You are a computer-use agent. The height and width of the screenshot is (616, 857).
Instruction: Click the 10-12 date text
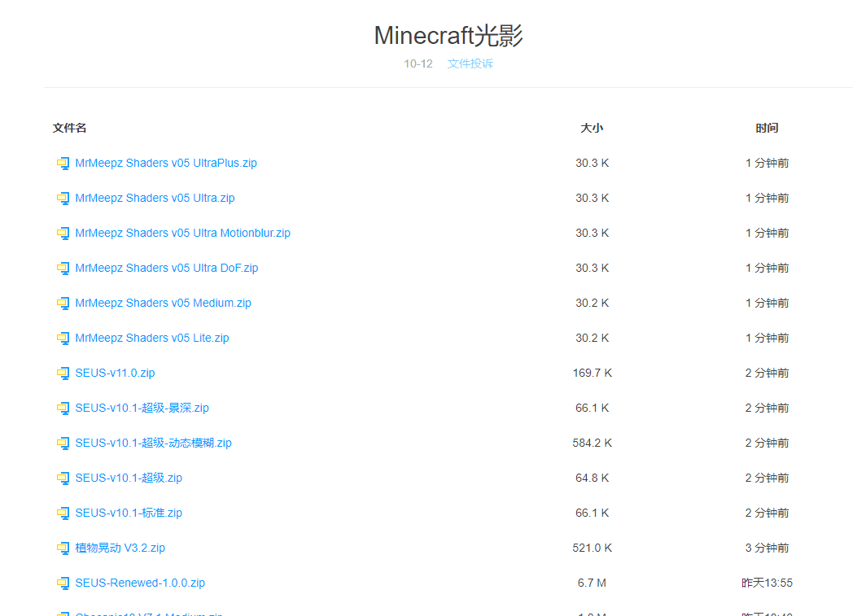[x=418, y=63]
